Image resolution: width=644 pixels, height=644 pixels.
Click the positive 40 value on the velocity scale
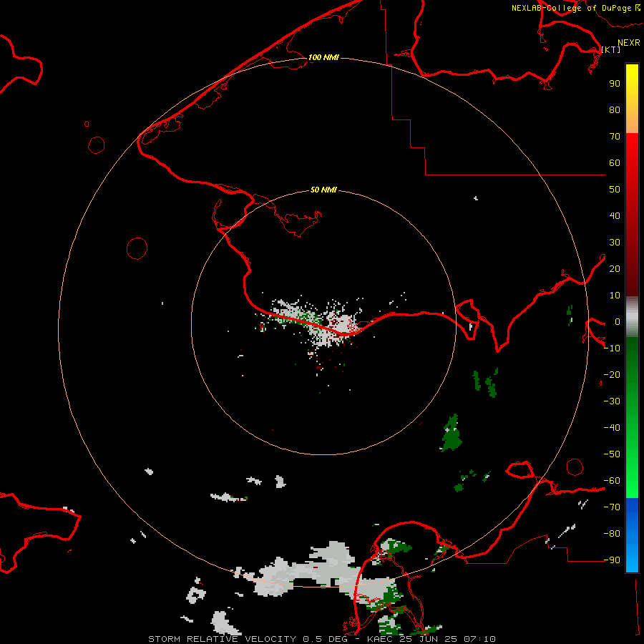point(615,216)
